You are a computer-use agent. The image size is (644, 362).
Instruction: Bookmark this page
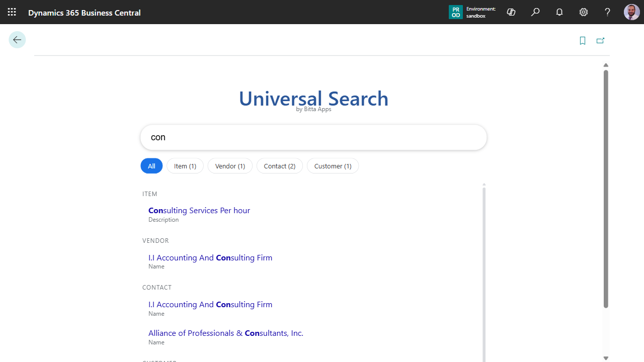pos(583,41)
